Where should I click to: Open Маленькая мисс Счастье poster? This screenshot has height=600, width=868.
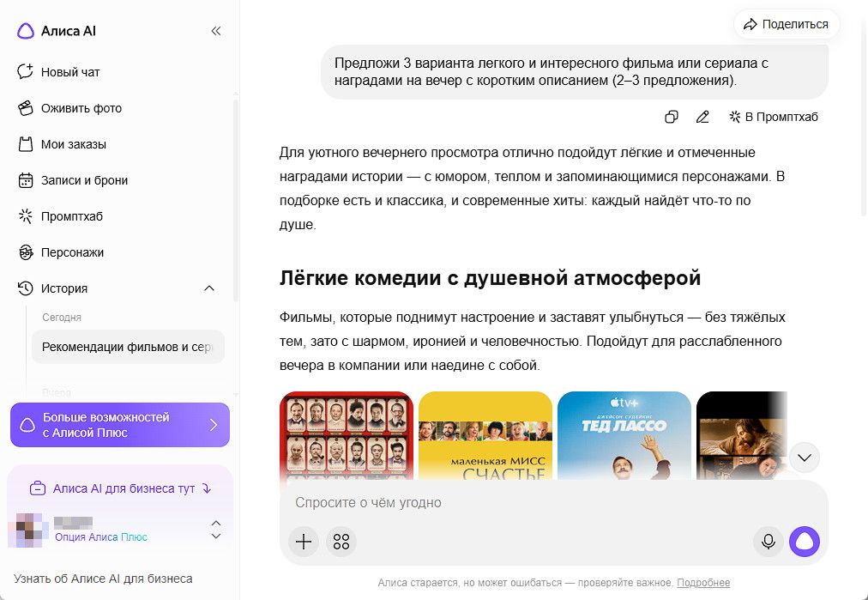point(485,435)
